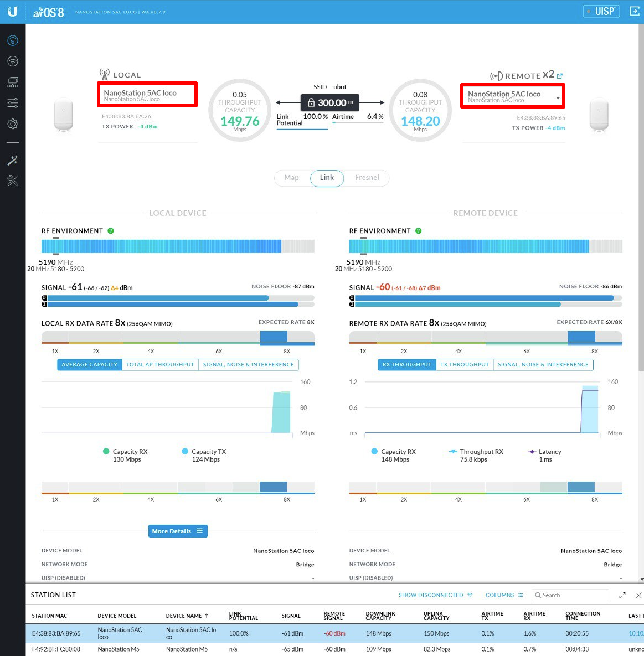Sort station list by Airtime RX

click(534, 616)
